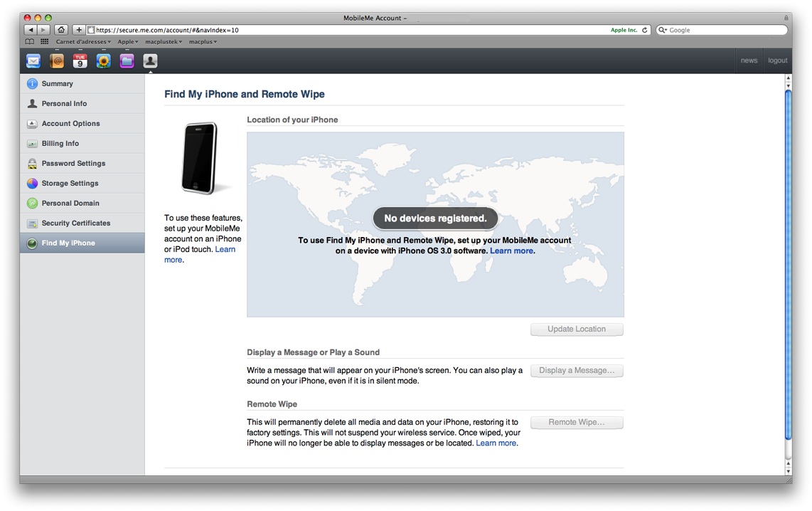The image size is (812, 511).
Task: Expand the macplus bookmarks menu
Action: [x=203, y=41]
